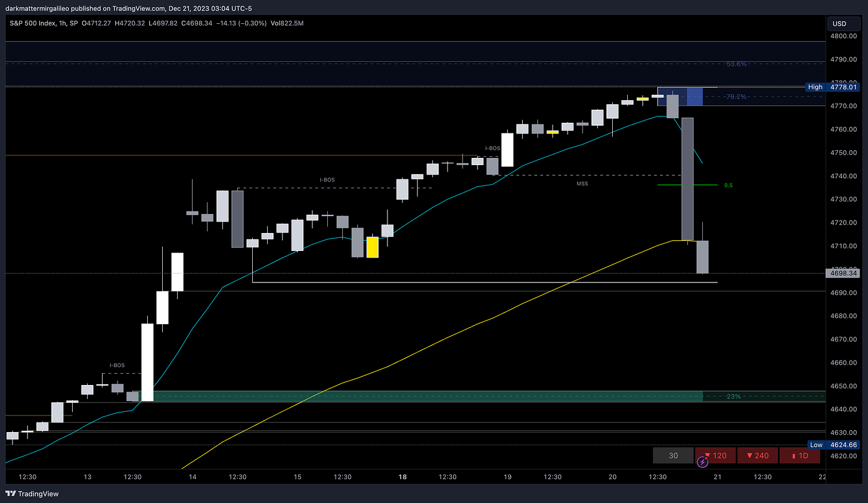The width and height of the screenshot is (868, 503).
Task: Click 4730.00 on the price axis
Action: point(844,199)
